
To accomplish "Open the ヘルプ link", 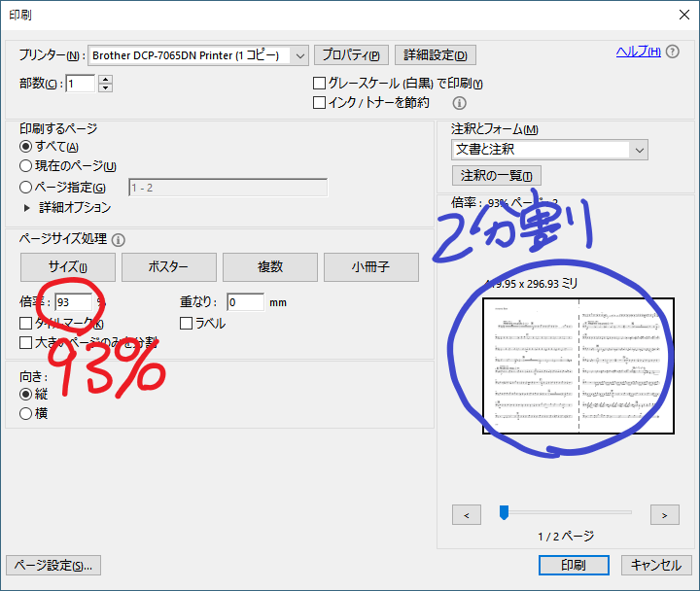I will click(639, 52).
